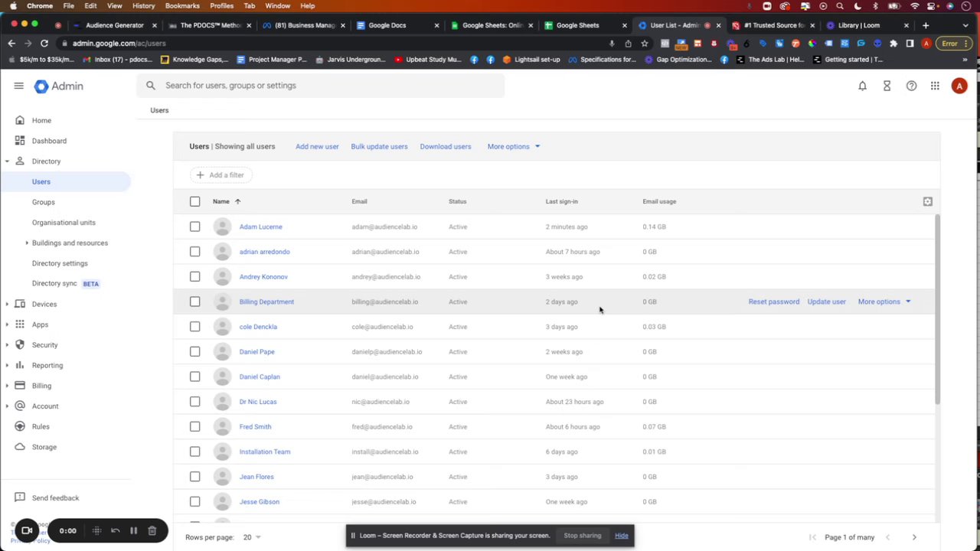This screenshot has height=551, width=980.
Task: Click the Google Admin logo
Action: point(58,86)
